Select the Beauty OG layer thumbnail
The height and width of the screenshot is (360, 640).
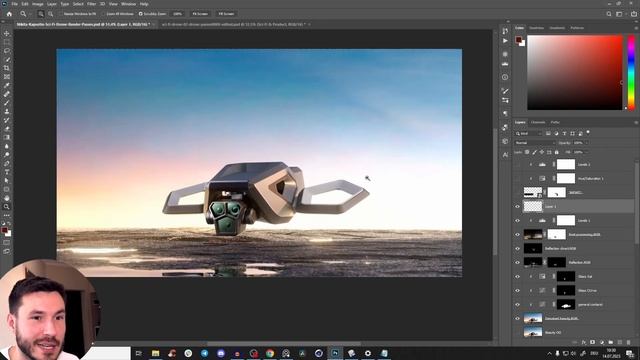pos(533,332)
